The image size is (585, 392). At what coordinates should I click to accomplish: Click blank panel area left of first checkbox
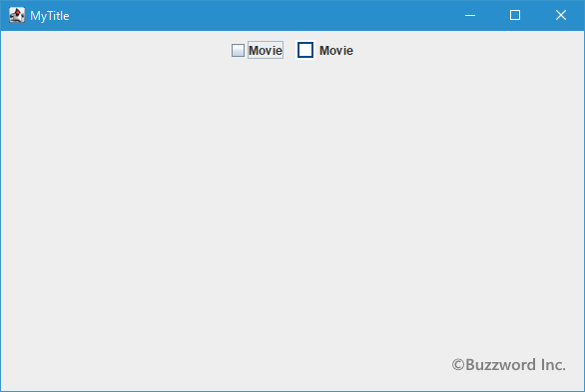(116, 50)
